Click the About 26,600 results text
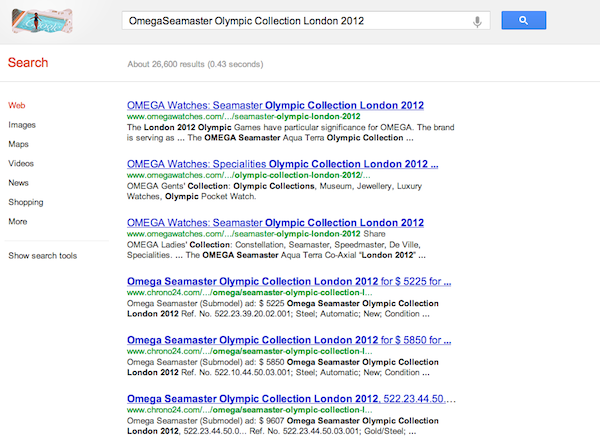The height and width of the screenshot is (443, 600). [x=195, y=64]
